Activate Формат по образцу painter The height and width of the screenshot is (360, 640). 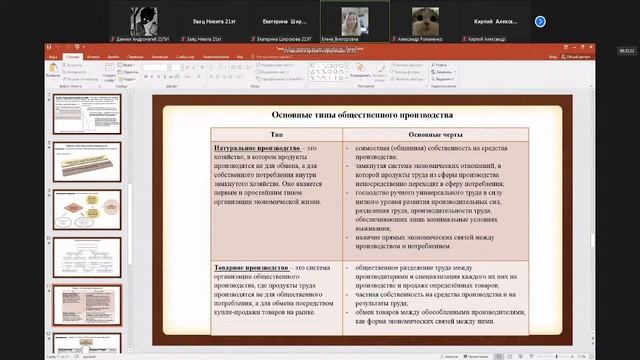tap(80, 79)
